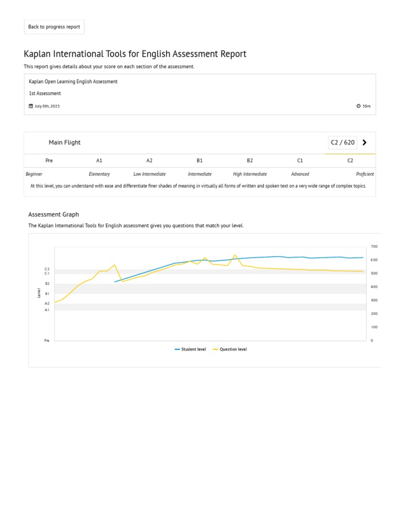Select the C1 level tab
Image resolution: width=399 pixels, height=532 pixels.
pos(300,161)
